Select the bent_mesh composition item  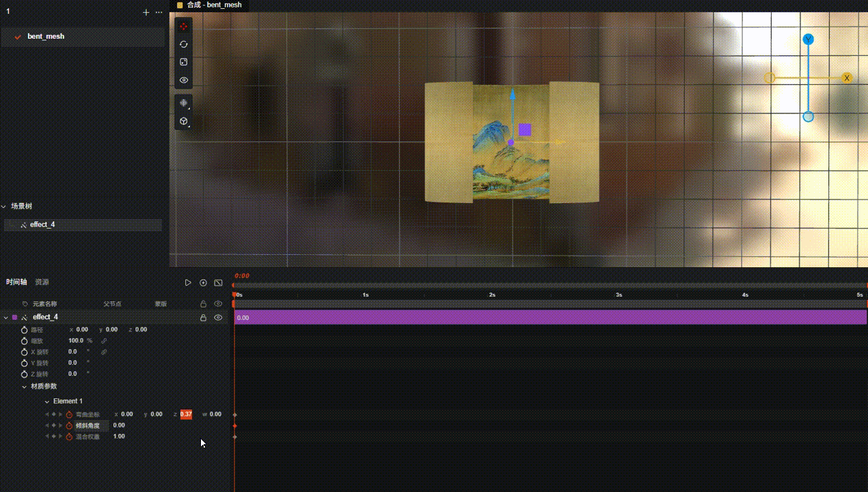click(83, 36)
